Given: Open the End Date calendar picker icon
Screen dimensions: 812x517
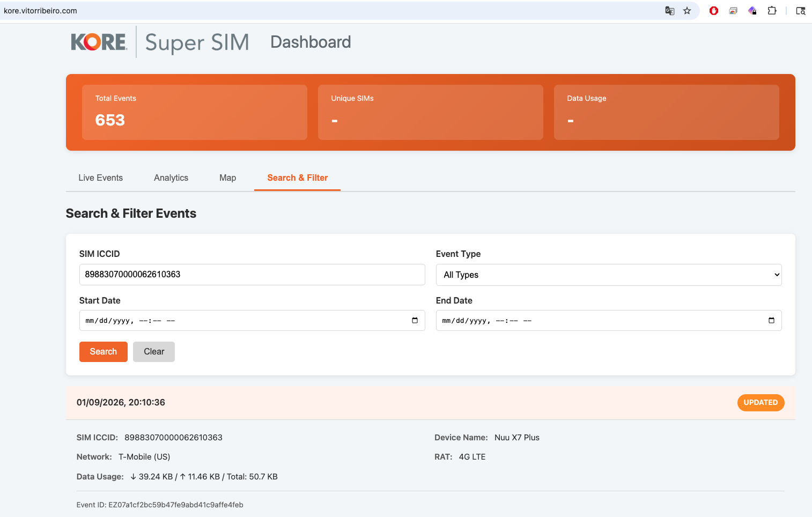Looking at the screenshot, I should (x=771, y=320).
